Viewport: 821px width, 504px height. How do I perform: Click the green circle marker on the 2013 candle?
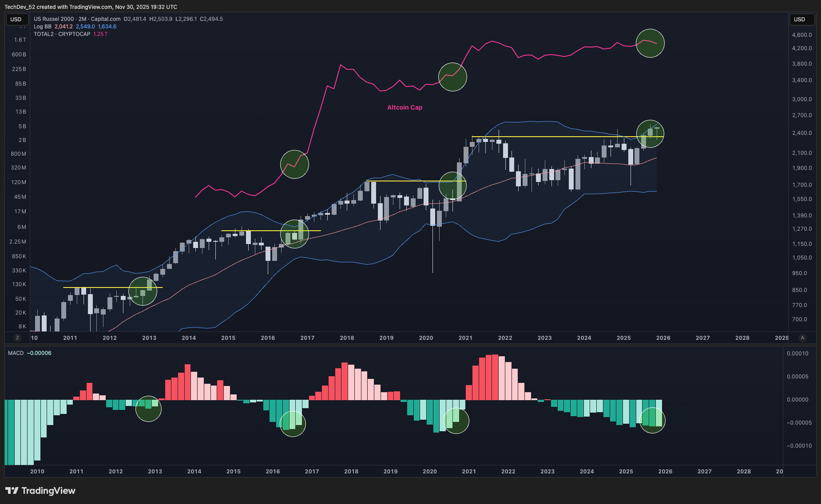pyautogui.click(x=143, y=291)
